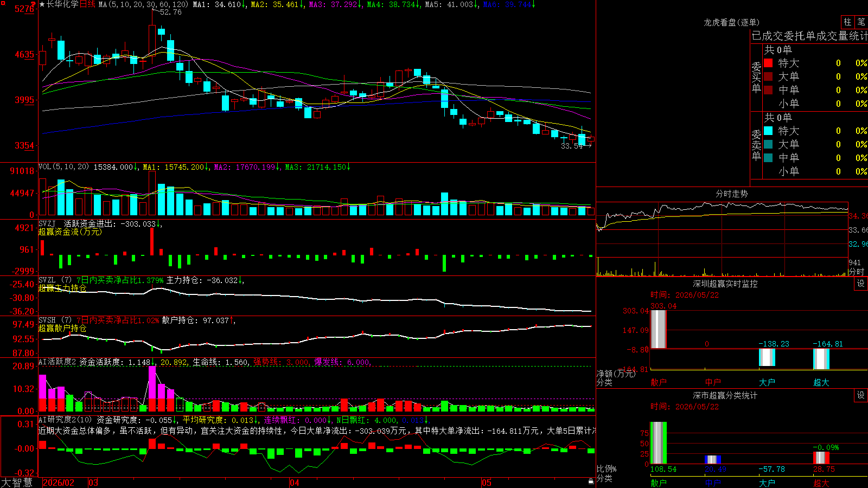Open settings (设) for 深圳超赢实时监控
This screenshot has width=868, height=488.
861,284
